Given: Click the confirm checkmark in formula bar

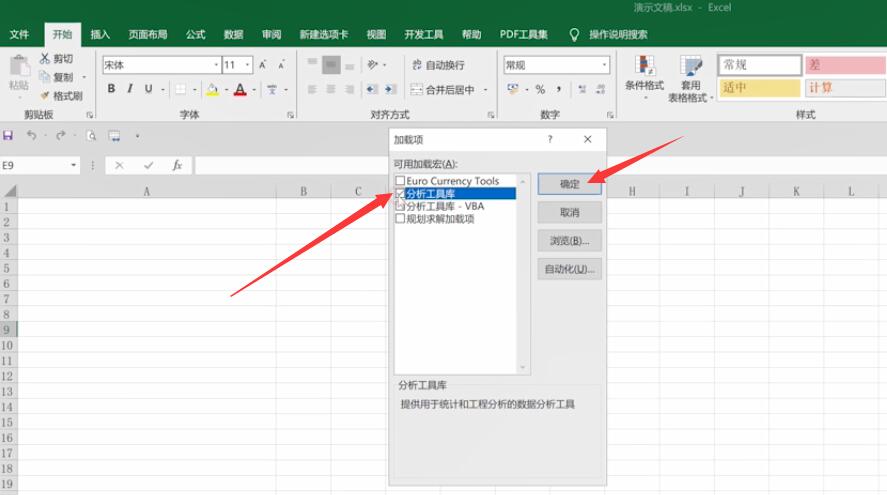Looking at the screenshot, I should coord(148,165).
